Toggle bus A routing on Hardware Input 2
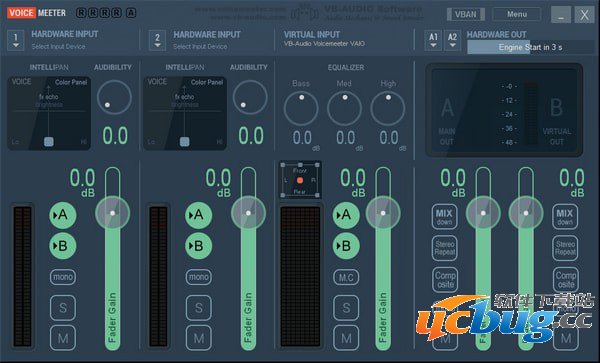Screen dimensions: 600x363 click(x=199, y=215)
